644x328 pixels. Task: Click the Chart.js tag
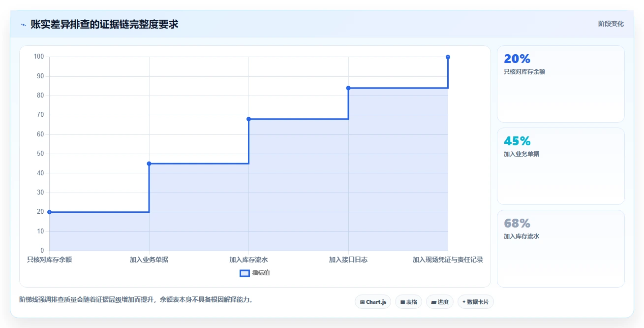372,302
